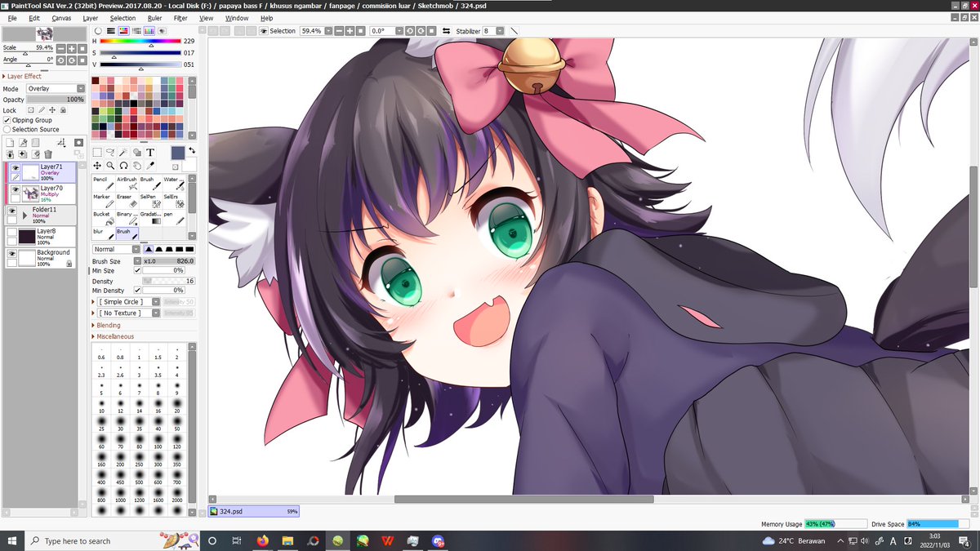This screenshot has height=551, width=980.
Task: Uncheck the Clipping Group checkbox
Action: point(7,120)
